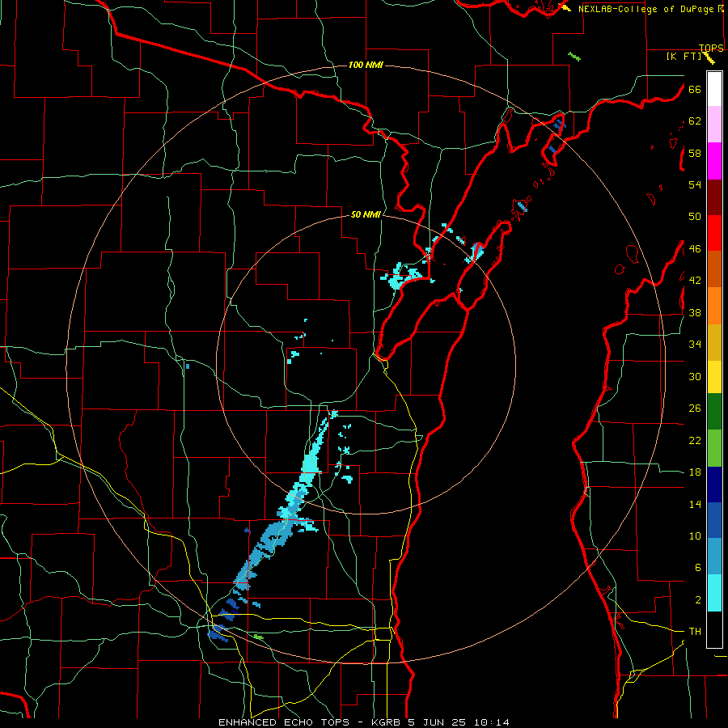Click the "34" scale label
728x728 pixels.
[x=695, y=345]
